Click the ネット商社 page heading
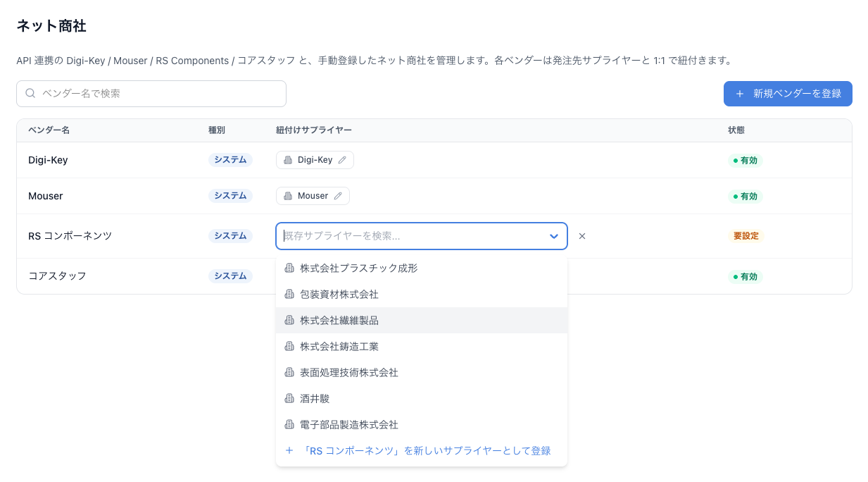This screenshot has width=868, height=482. click(51, 26)
